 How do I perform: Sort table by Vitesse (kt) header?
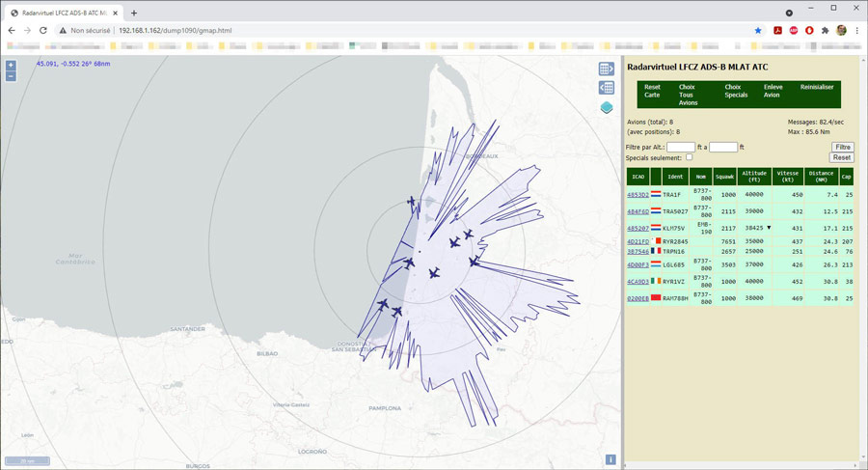[787, 177]
